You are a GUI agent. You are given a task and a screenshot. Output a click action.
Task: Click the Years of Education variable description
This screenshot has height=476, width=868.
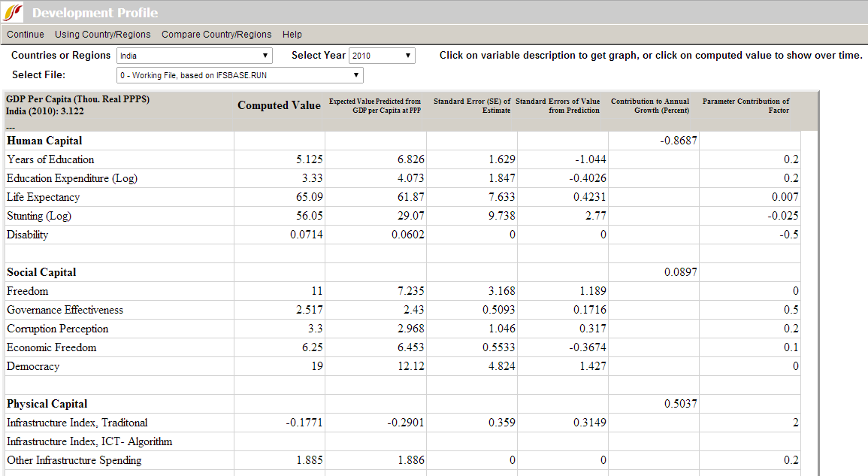[50, 159]
